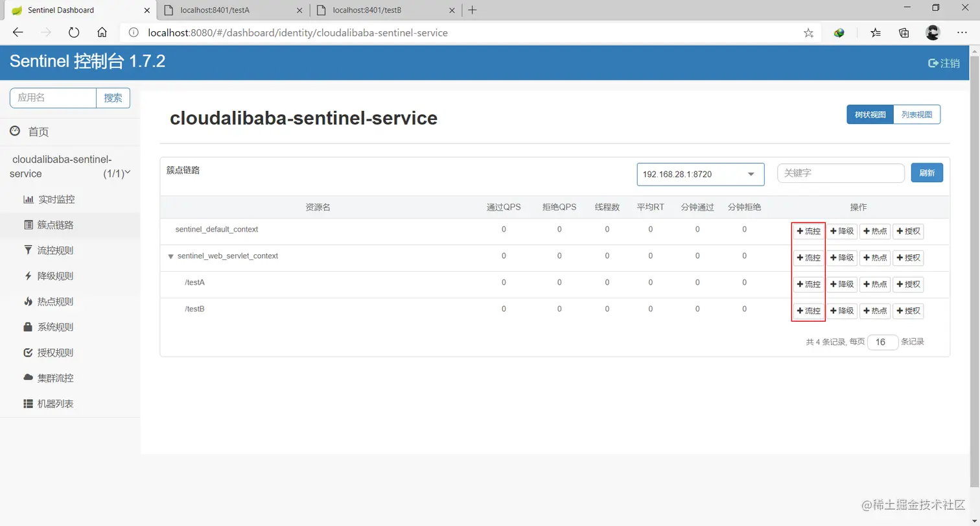The height and width of the screenshot is (526, 980).
Task: Bookmark page with the star icon
Action: [808, 32]
